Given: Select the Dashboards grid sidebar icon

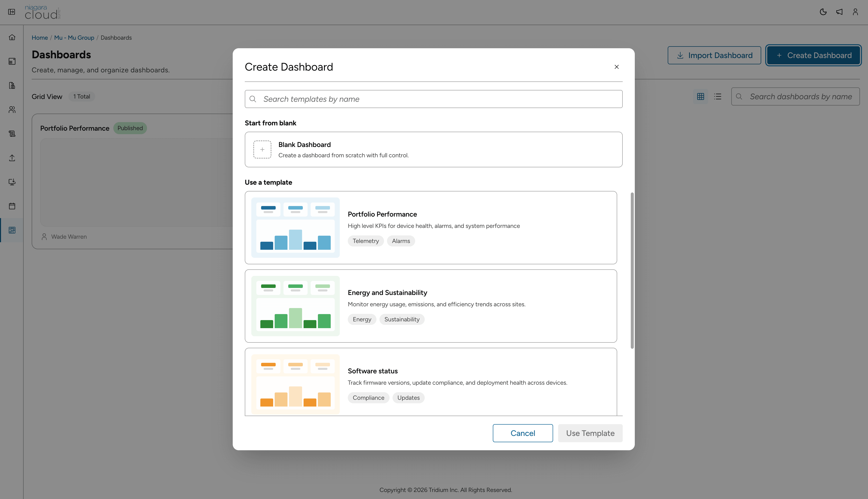Looking at the screenshot, I should tap(12, 230).
